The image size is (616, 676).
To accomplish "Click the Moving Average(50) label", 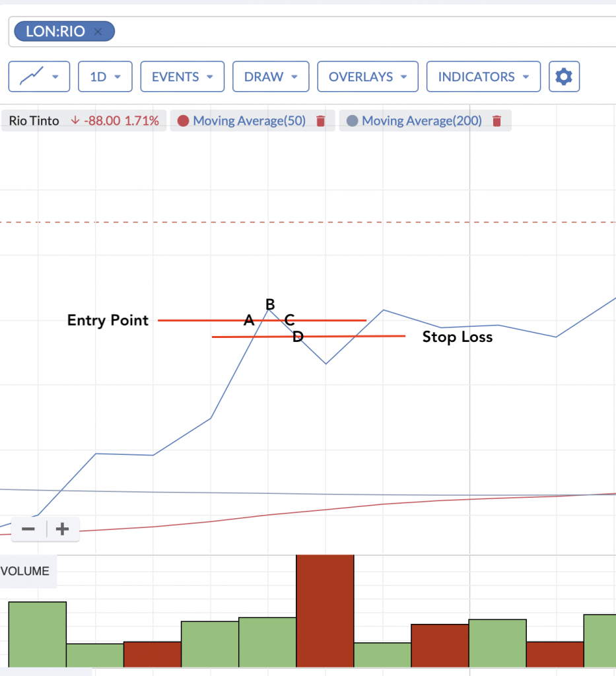I will point(249,121).
